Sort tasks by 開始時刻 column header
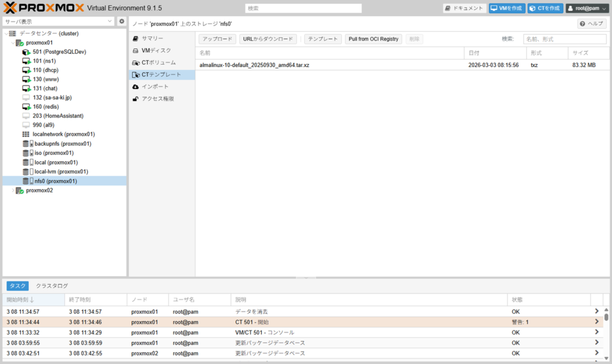 (20, 299)
